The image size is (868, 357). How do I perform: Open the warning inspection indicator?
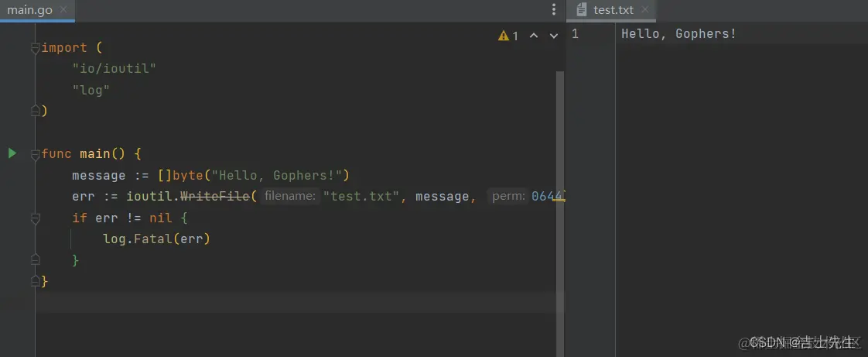pyautogui.click(x=507, y=36)
